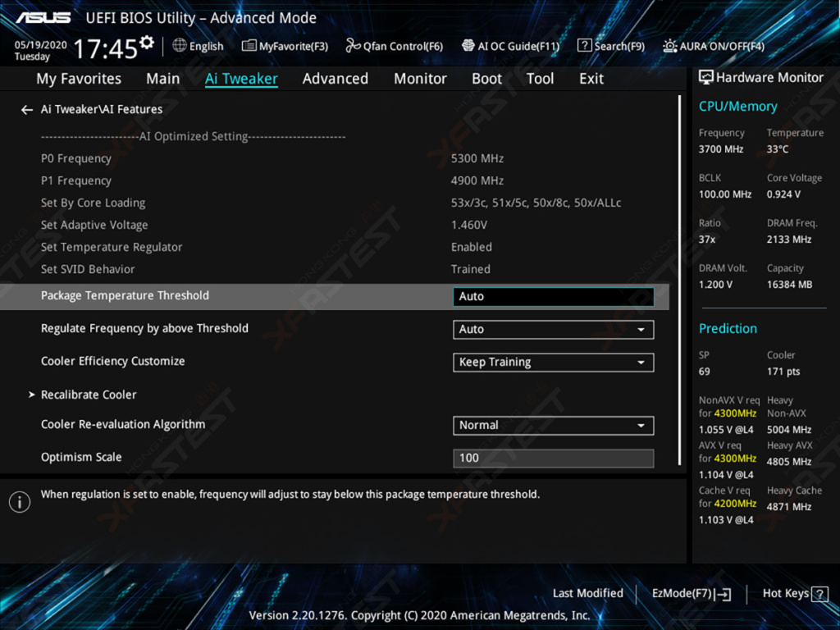Click the Optimism Scale value field

point(554,458)
